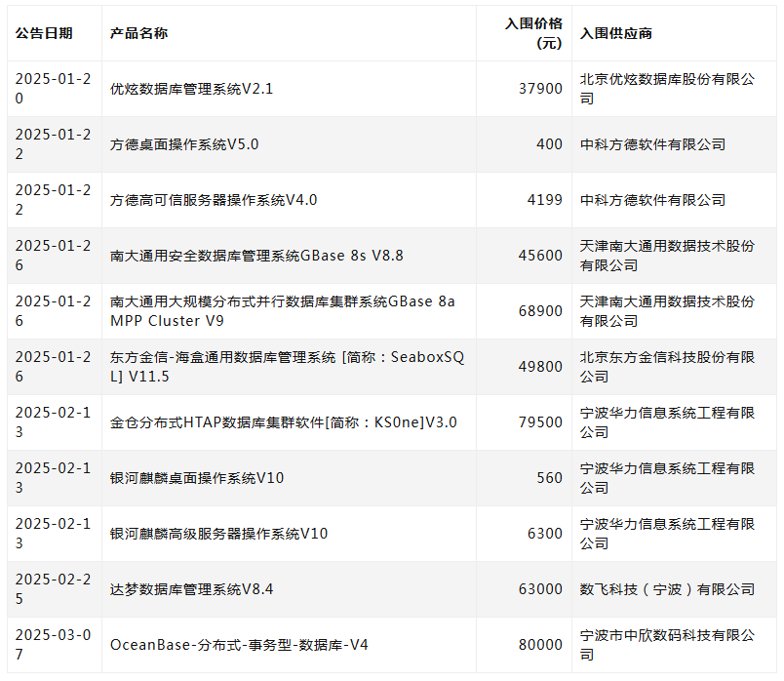Select product 南大通用安全数据库管理系统GBase 8s V8.8
This screenshot has height=681, width=784.
(x=256, y=256)
